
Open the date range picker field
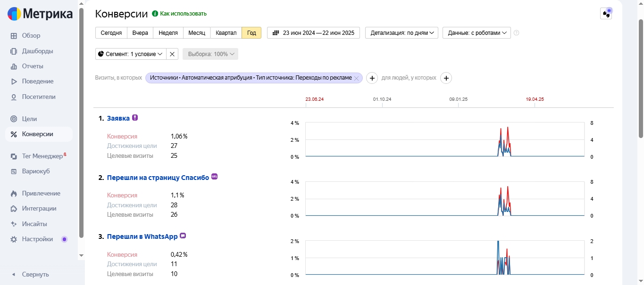(313, 33)
